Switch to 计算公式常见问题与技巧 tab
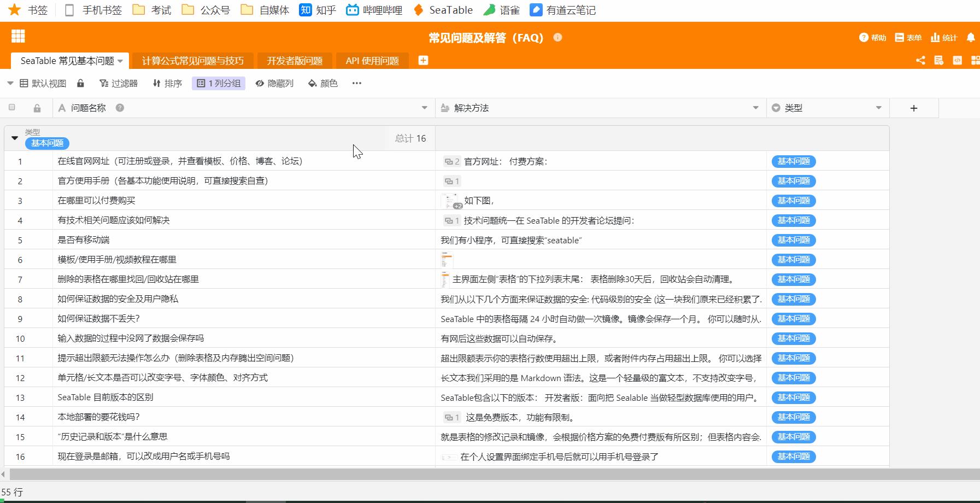 point(193,61)
